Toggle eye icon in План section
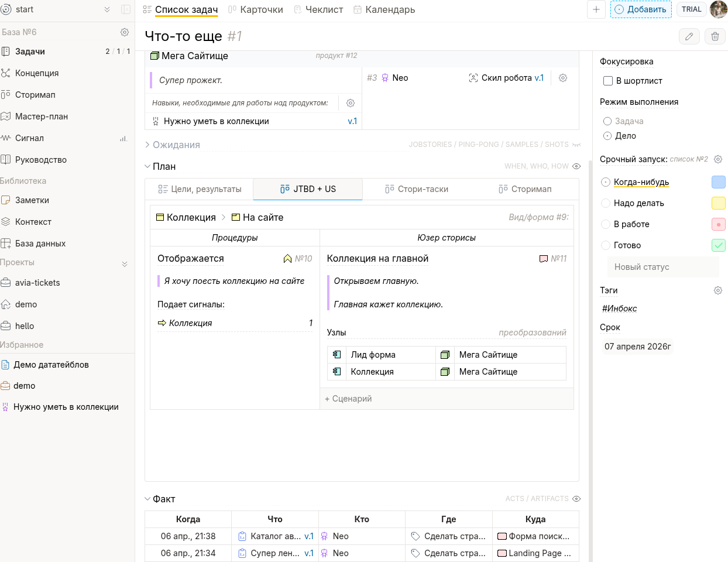The width and height of the screenshot is (728, 562). click(576, 166)
